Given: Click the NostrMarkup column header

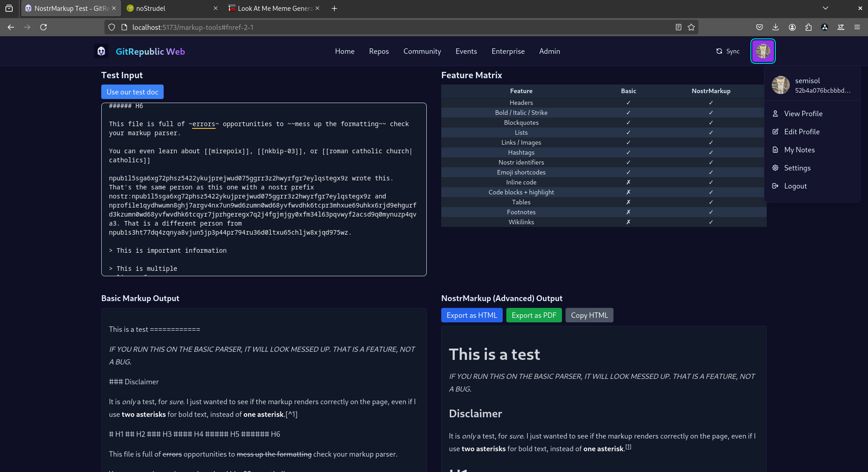Looking at the screenshot, I should click(x=711, y=91).
